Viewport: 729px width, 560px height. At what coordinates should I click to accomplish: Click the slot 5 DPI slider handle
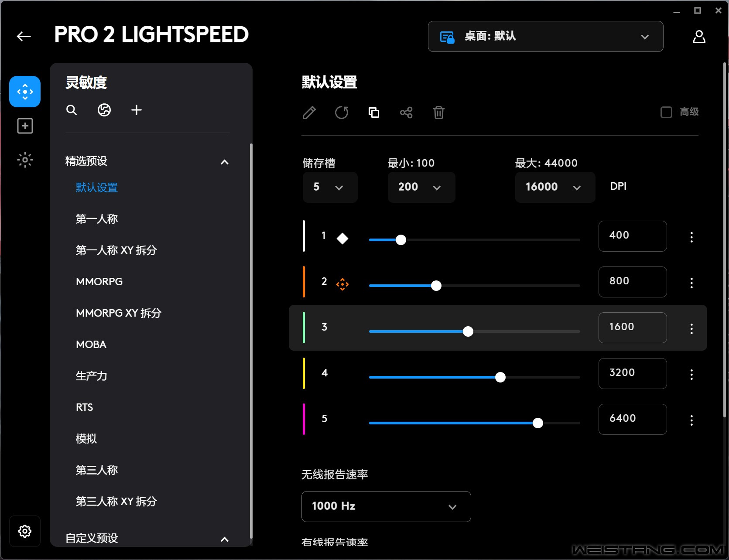coord(538,423)
